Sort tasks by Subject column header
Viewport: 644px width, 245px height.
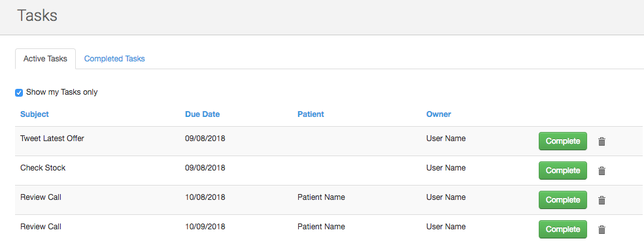click(x=35, y=114)
